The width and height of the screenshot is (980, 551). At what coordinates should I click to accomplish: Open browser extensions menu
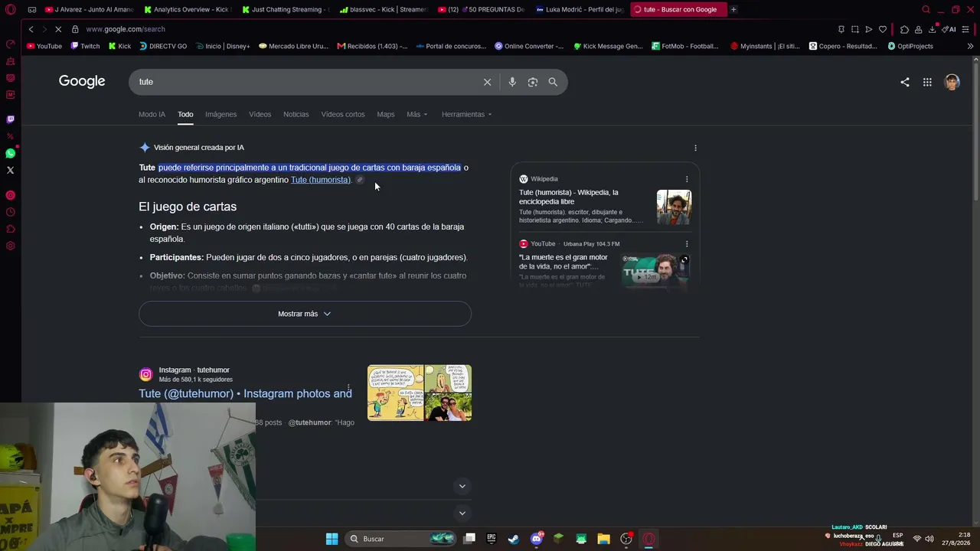tap(904, 29)
